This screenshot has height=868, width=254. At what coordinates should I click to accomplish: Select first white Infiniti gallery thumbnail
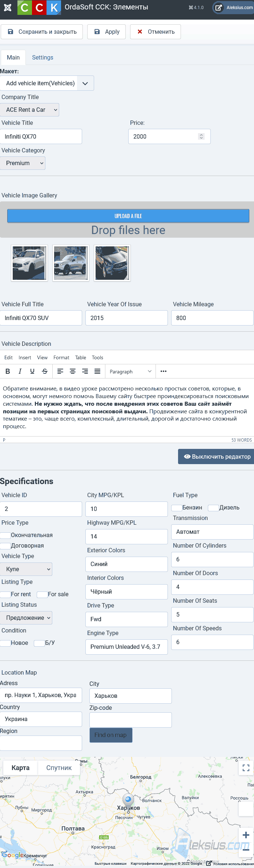[x=29, y=263]
